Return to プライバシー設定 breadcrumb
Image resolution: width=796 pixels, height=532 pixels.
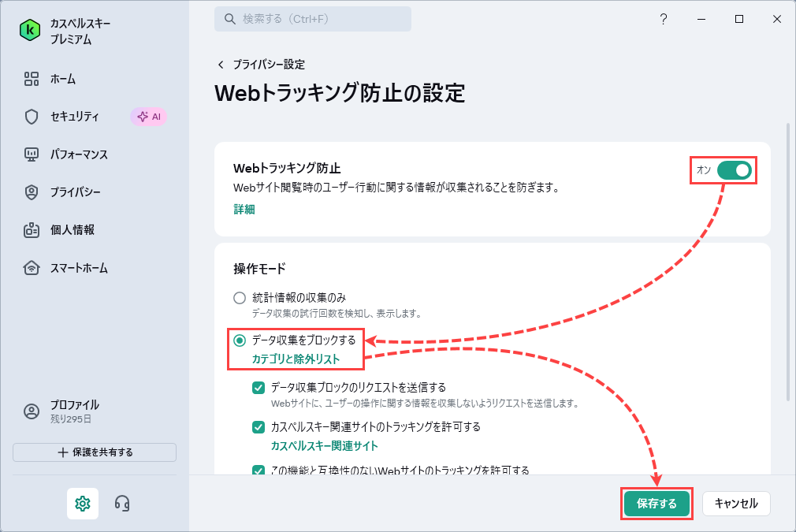click(x=269, y=65)
